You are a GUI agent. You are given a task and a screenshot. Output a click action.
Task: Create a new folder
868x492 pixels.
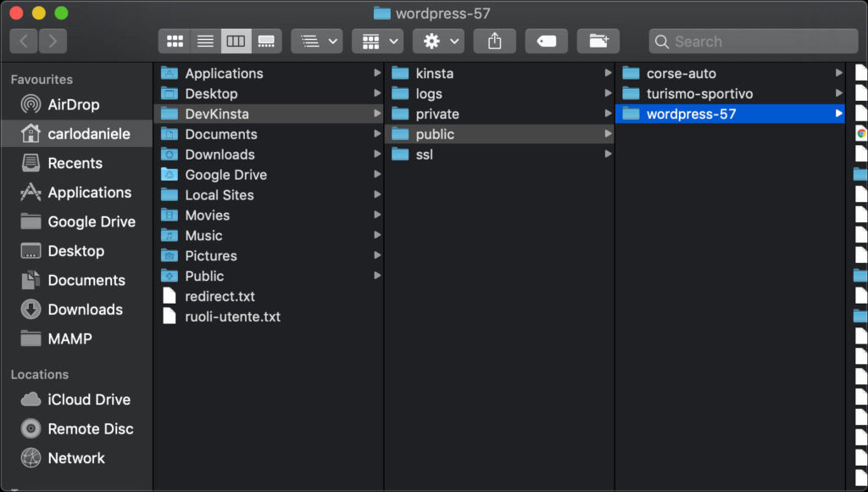coord(598,41)
